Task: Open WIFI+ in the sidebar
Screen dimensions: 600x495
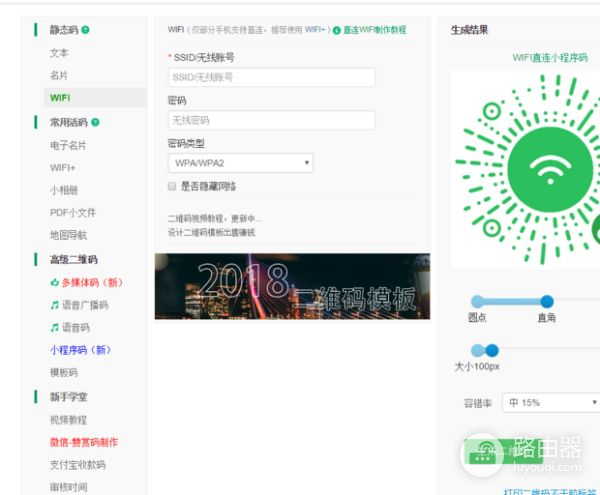Action: 62,168
